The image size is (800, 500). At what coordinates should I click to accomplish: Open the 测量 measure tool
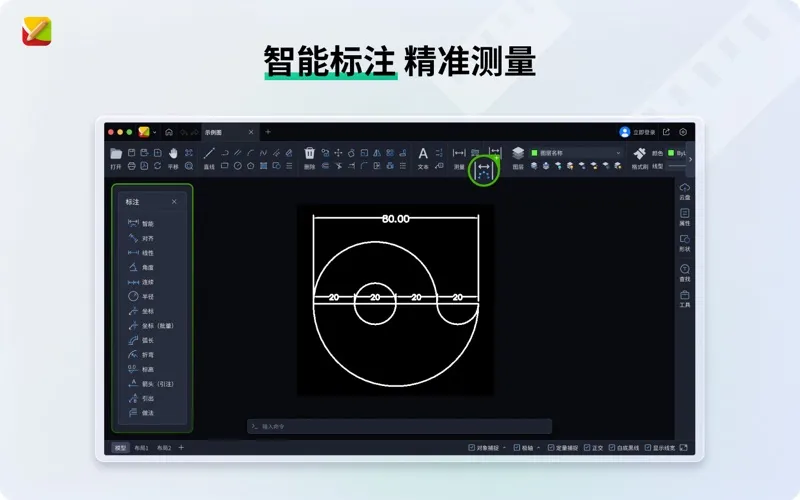coord(459,153)
